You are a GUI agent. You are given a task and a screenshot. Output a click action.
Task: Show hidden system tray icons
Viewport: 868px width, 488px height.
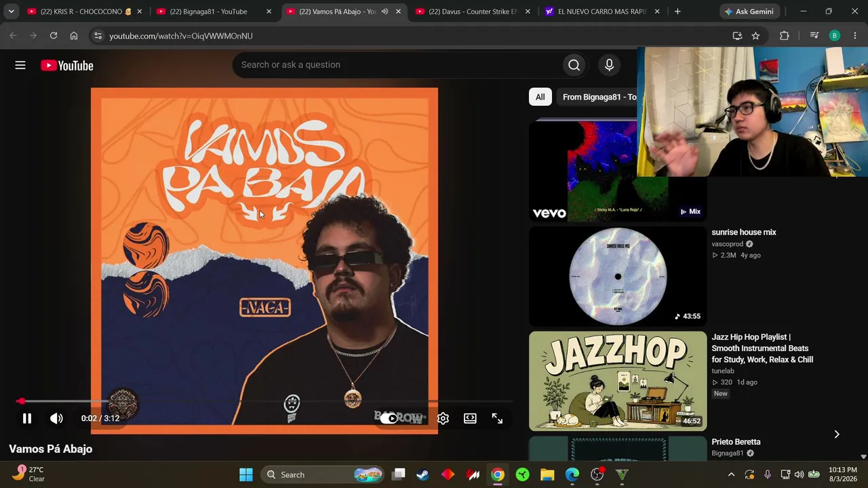click(731, 474)
